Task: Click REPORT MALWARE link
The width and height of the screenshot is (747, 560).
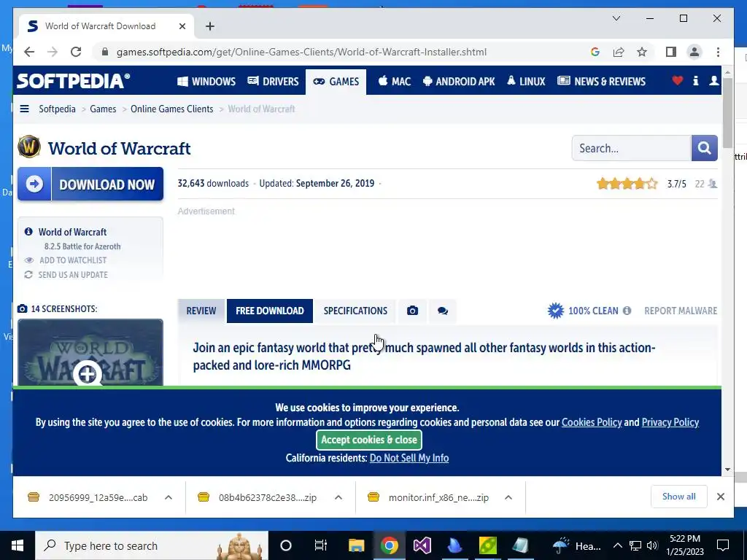Action: click(x=681, y=311)
